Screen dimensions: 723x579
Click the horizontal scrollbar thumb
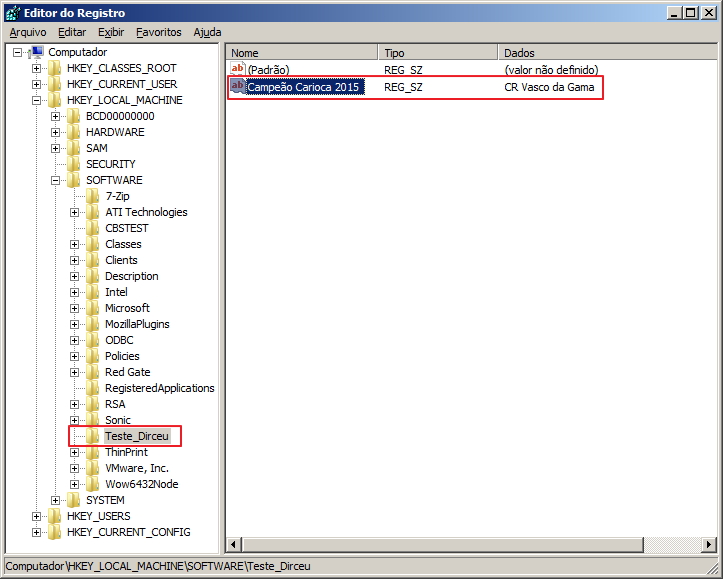[x=442, y=544]
